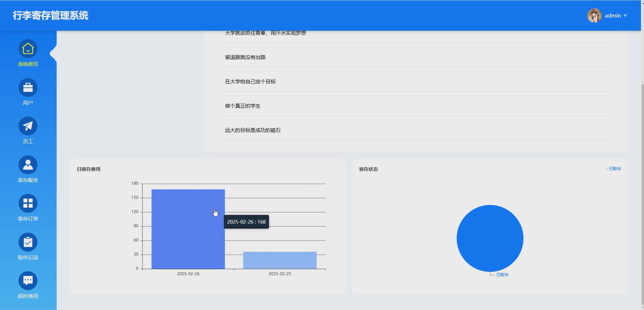The image size is (644, 310).
Task: Select the 寄存服务 menu label
Action: (x=28, y=180)
